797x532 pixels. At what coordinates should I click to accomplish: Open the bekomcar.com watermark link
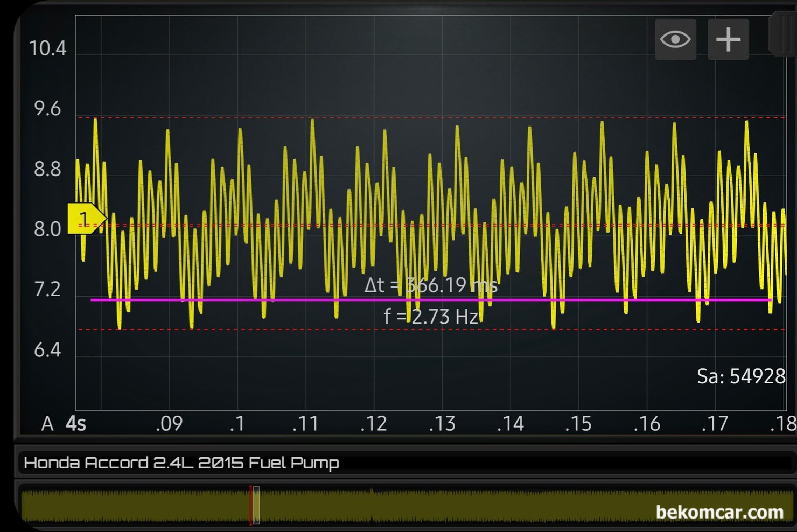[x=719, y=512]
